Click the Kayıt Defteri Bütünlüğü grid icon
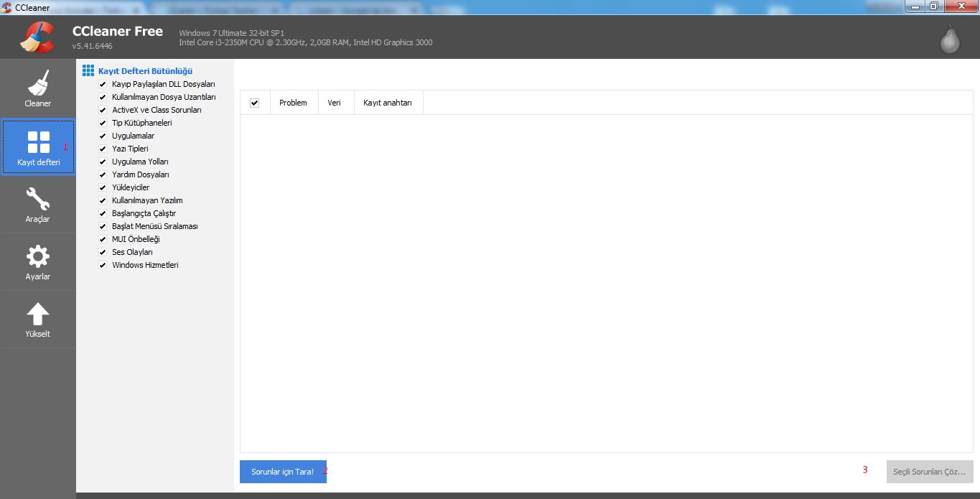 click(x=88, y=70)
